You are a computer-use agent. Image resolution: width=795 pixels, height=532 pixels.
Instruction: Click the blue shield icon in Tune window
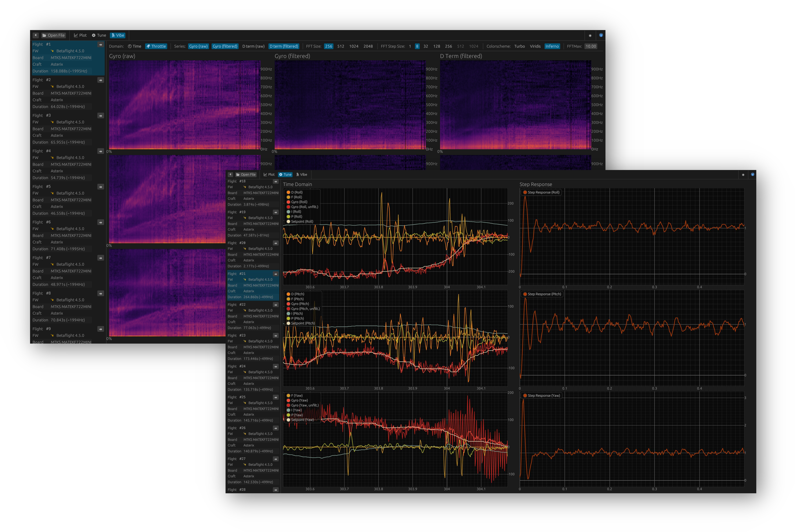[752, 174]
